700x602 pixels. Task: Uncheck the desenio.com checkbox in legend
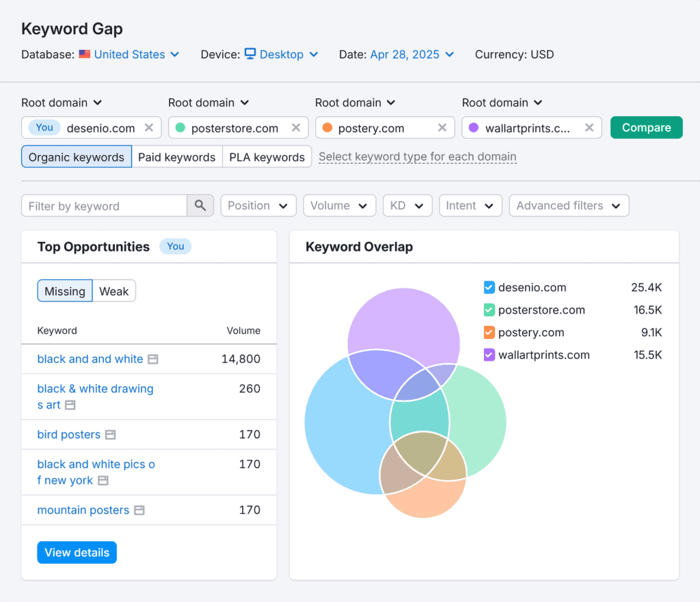pyautogui.click(x=489, y=288)
